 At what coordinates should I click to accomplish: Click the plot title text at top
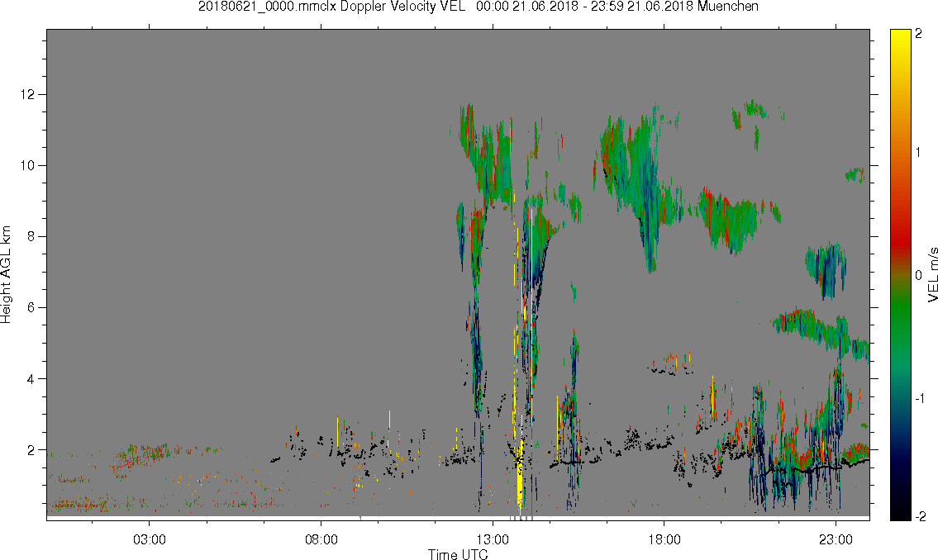click(478, 7)
